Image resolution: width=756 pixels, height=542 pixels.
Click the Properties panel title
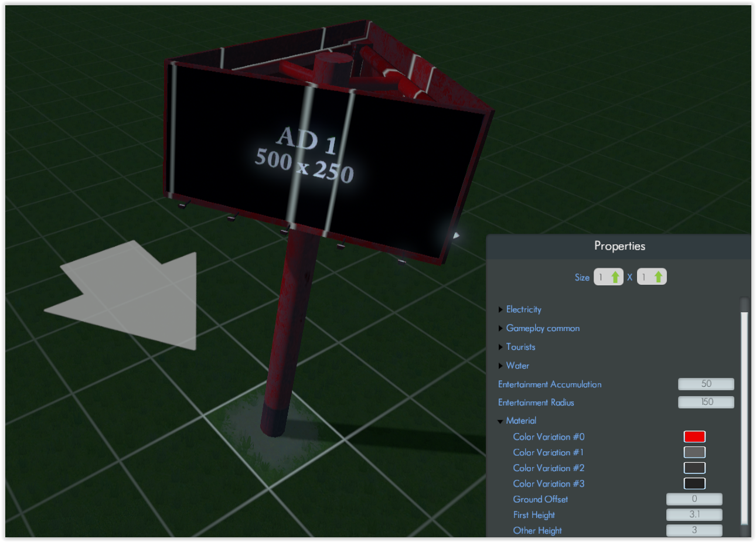pyautogui.click(x=619, y=246)
